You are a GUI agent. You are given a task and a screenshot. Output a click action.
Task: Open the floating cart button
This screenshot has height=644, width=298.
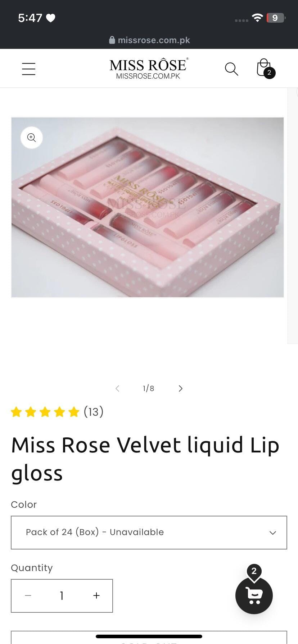(254, 595)
